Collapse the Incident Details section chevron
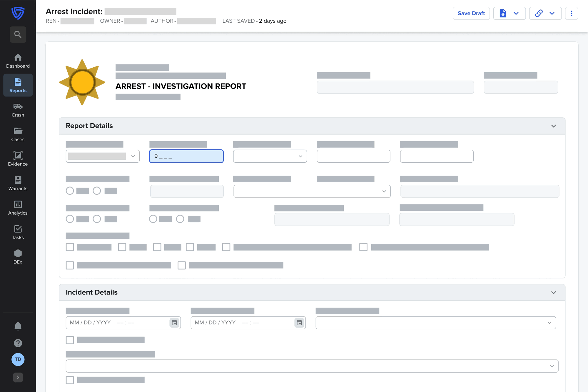 tap(553, 293)
